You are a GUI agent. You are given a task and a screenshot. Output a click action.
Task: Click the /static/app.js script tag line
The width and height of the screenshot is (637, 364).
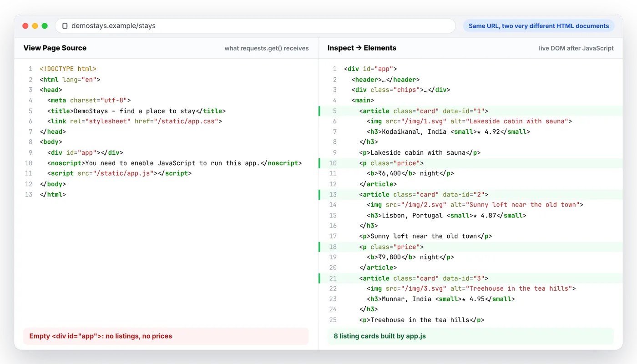click(x=120, y=173)
